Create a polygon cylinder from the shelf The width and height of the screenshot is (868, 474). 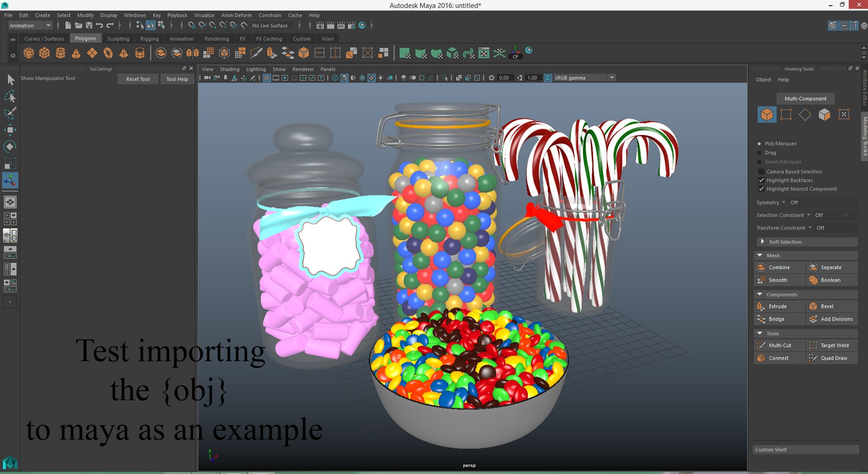point(60,53)
